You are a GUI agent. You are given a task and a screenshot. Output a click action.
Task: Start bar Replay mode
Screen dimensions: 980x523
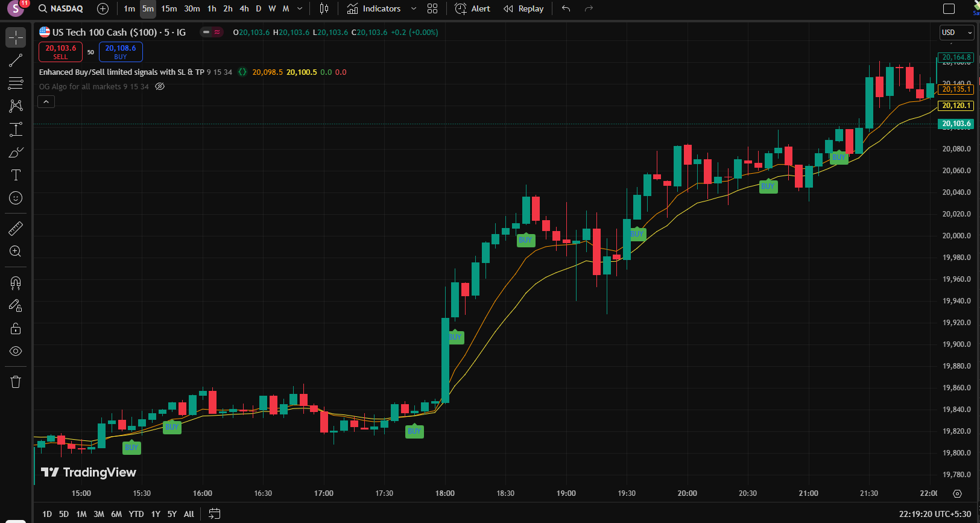pos(523,8)
